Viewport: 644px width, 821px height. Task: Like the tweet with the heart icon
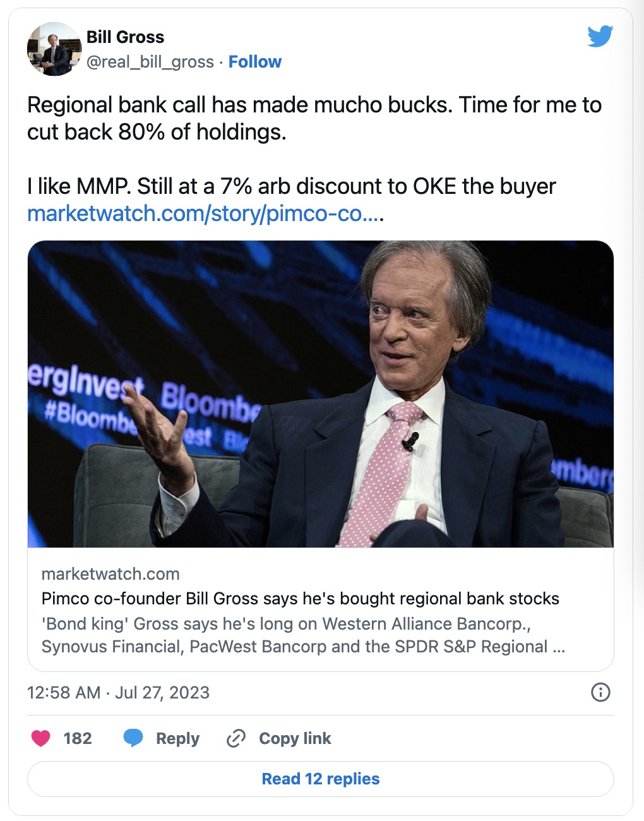pos(41,738)
